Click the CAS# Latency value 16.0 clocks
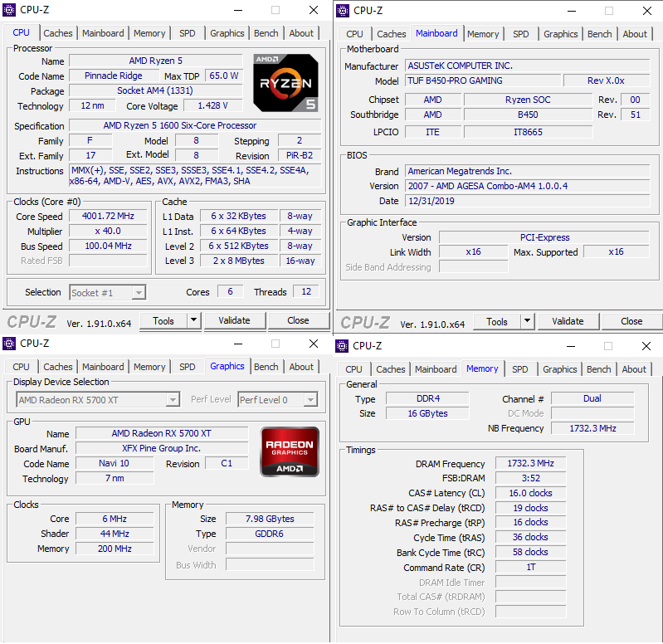Viewport: 663px width, 644px height. pyautogui.click(x=531, y=493)
